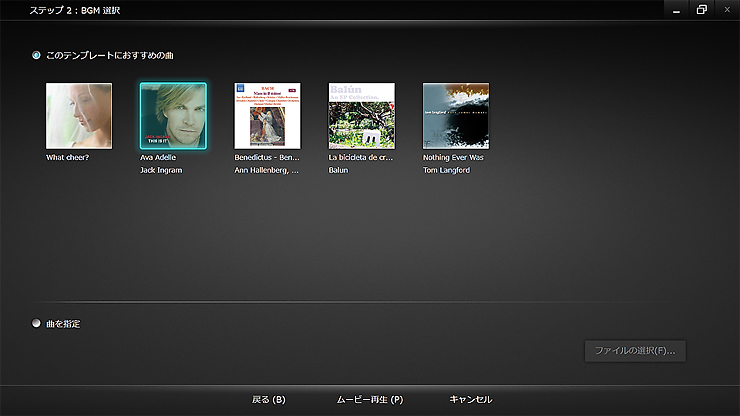
Task: Cancel with the キャンセル button
Action: click(x=470, y=399)
